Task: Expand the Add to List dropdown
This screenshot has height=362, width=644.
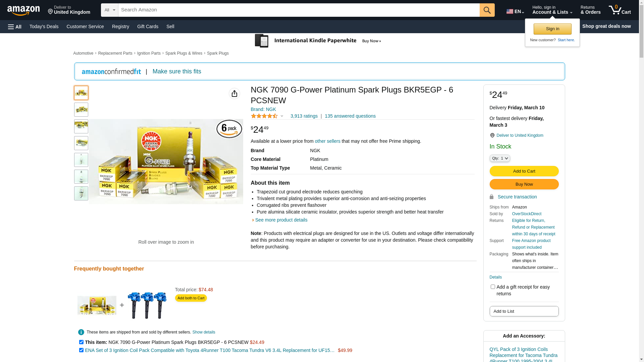Action: [x=524, y=311]
